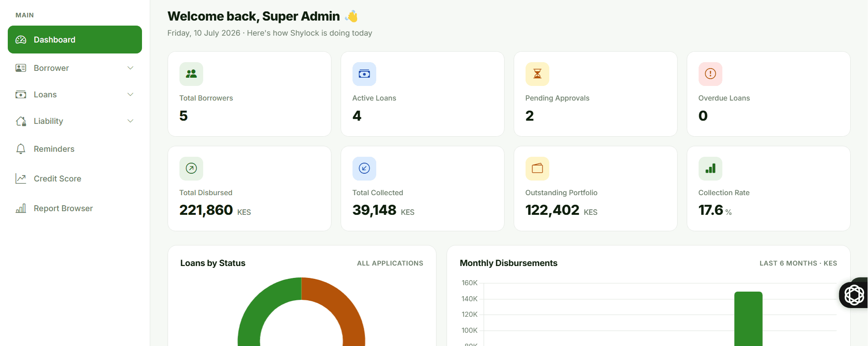
Task: Click the Loans by Status heading
Action: 213,263
